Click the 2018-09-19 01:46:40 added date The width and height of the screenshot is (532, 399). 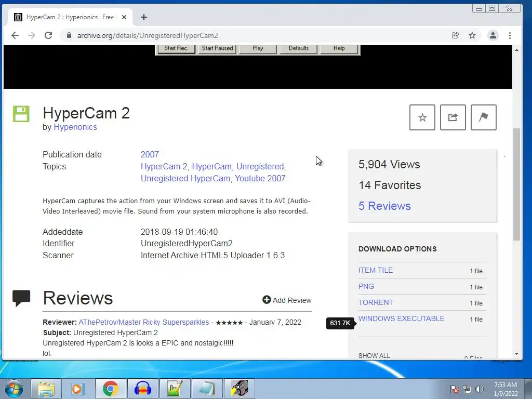179,232
